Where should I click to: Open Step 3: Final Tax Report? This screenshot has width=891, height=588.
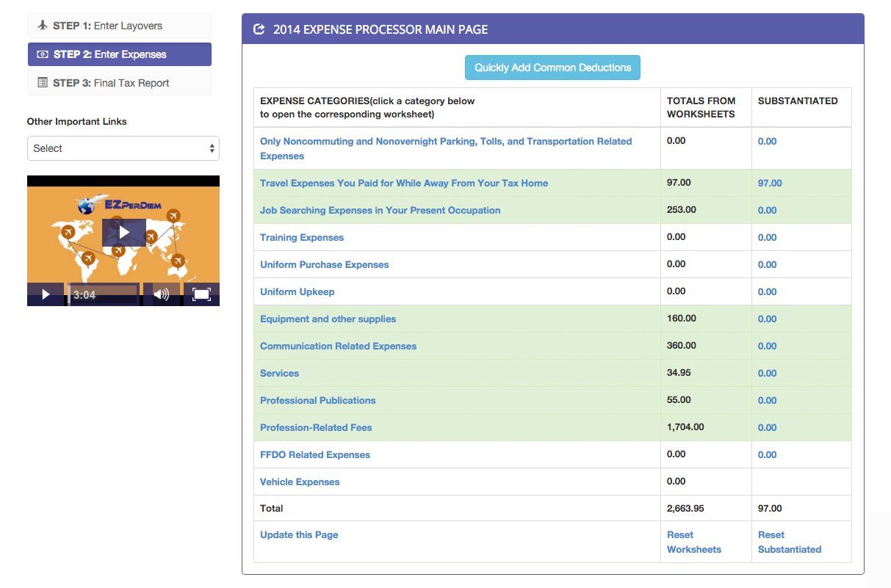[120, 83]
